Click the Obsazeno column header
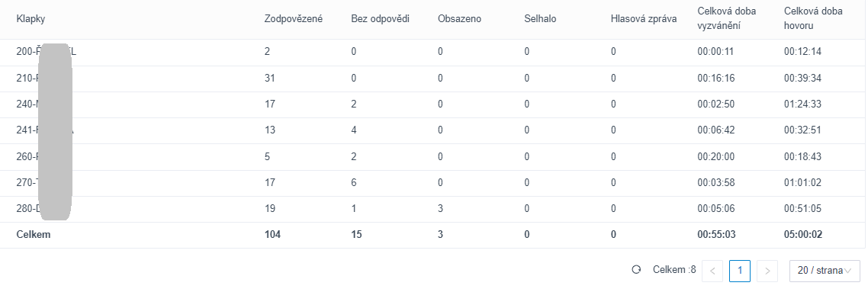 (x=459, y=19)
